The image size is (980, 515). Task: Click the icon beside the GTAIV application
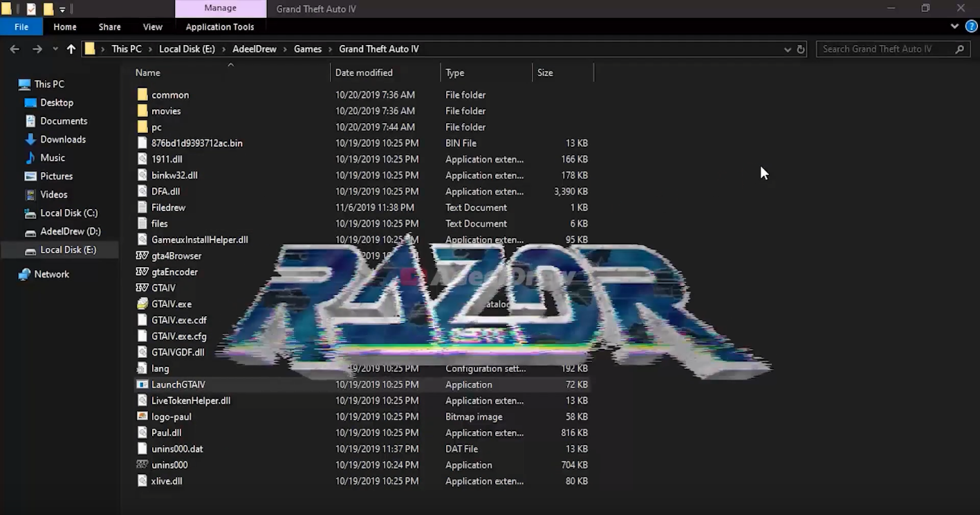click(x=142, y=288)
